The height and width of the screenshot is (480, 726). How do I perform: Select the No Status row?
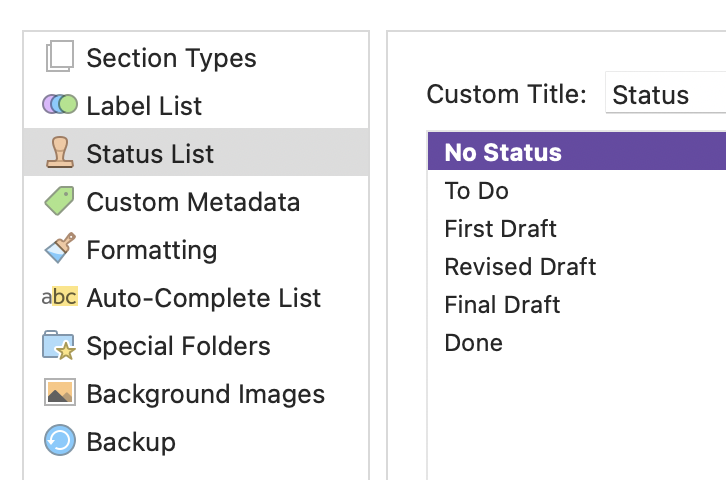pos(577,152)
